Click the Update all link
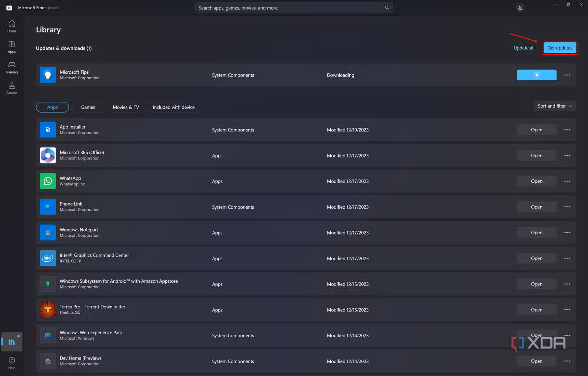The height and width of the screenshot is (376, 588). point(523,48)
